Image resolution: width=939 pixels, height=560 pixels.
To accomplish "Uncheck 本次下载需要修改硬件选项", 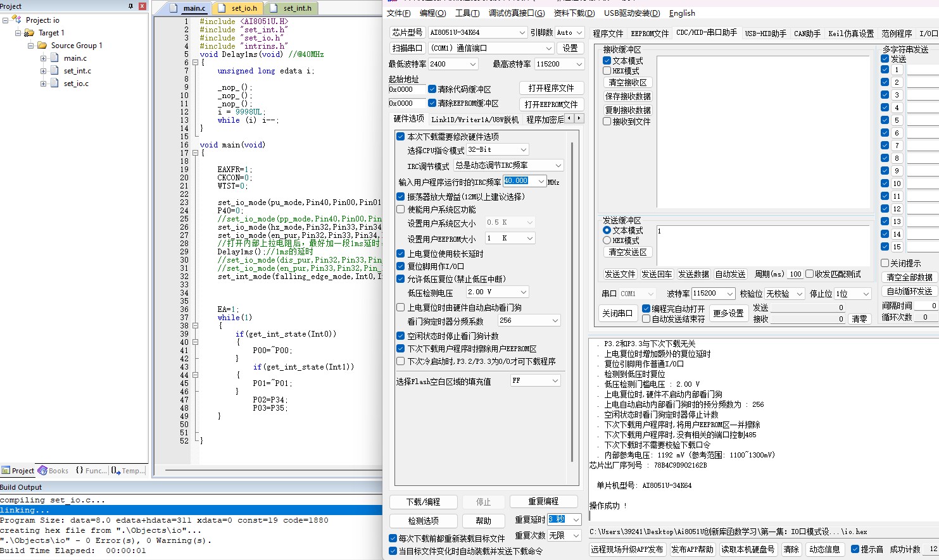I will [401, 136].
